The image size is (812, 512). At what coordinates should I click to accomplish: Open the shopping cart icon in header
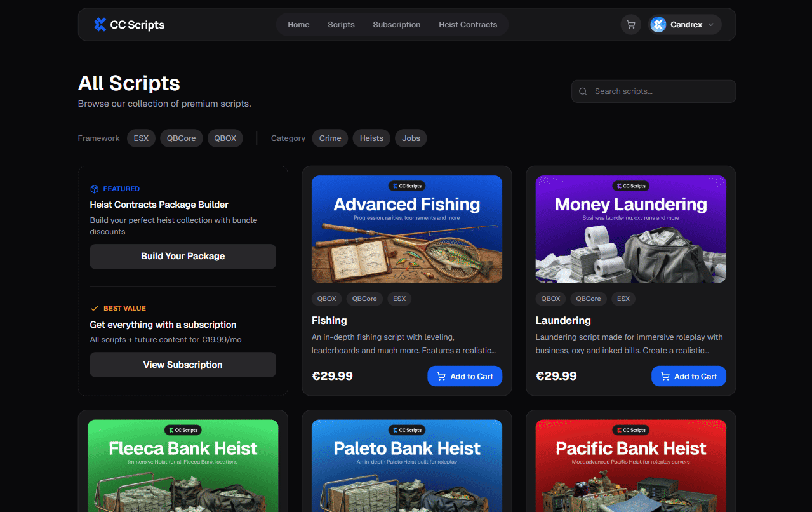(630, 25)
